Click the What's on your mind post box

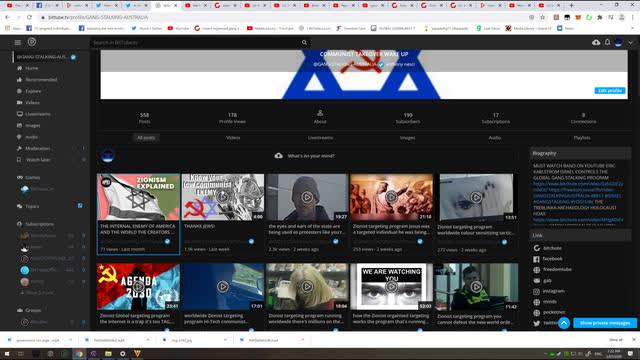click(x=311, y=156)
